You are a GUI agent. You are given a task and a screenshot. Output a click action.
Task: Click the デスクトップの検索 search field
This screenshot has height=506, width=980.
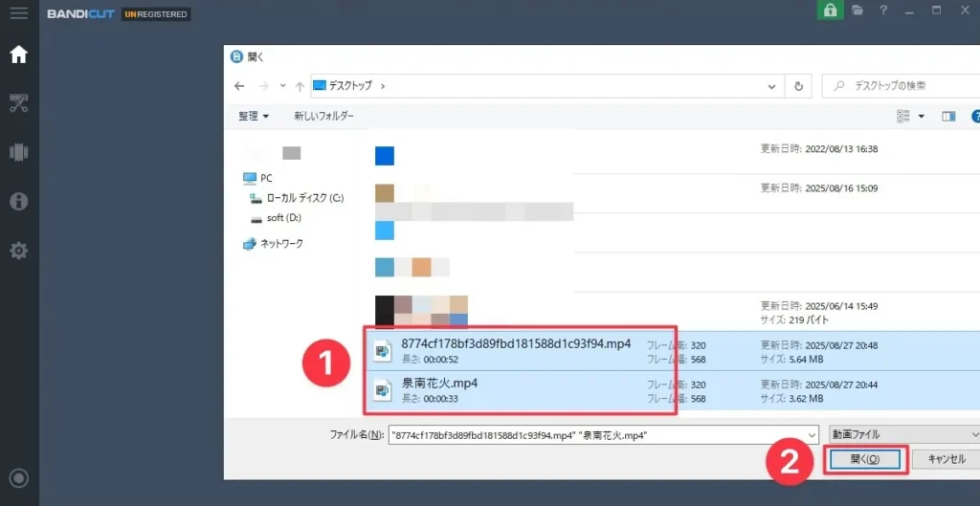tap(901, 86)
